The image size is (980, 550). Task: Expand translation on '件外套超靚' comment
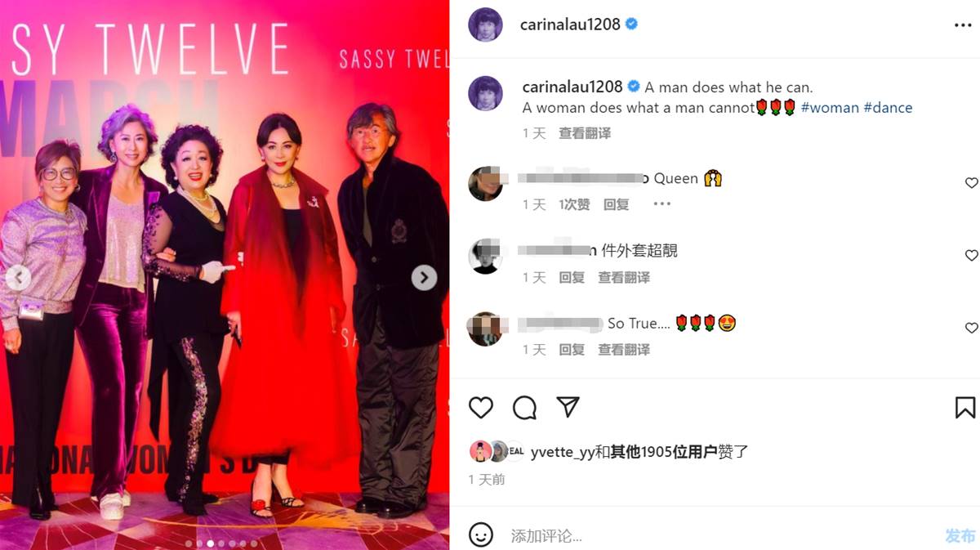tap(624, 278)
